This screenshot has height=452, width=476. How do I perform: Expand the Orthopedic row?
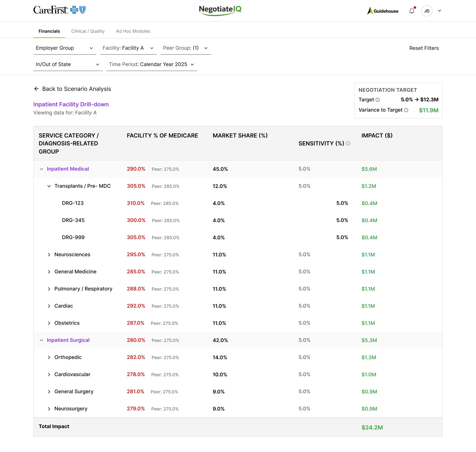point(49,357)
